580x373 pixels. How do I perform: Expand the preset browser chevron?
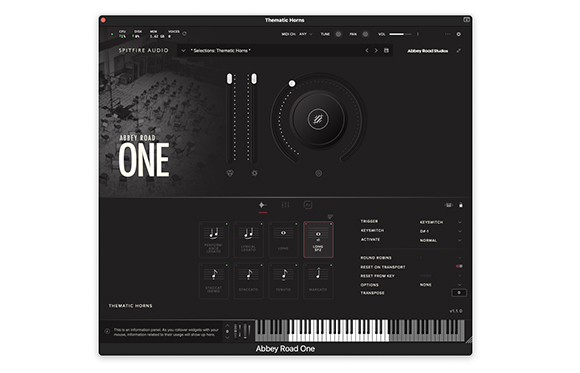click(183, 51)
